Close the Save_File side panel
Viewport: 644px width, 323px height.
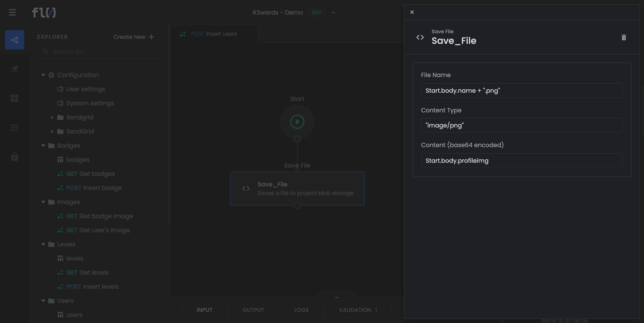click(412, 12)
